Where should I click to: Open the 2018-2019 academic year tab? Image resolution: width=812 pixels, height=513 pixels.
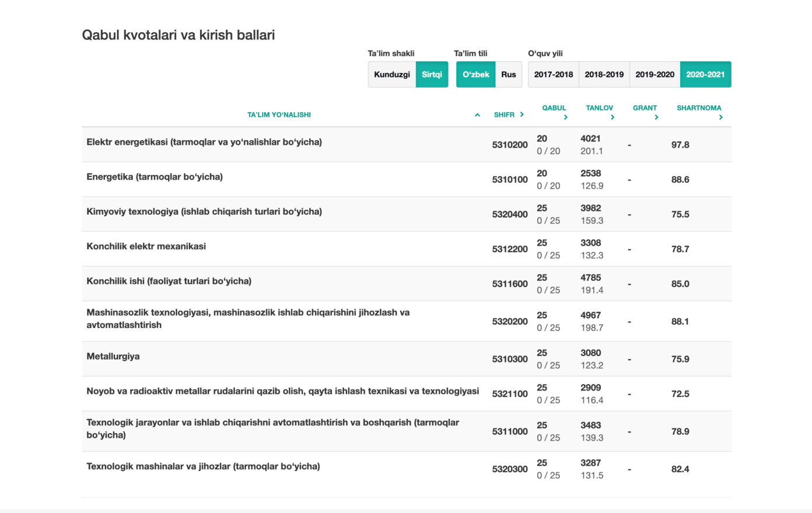[x=604, y=74]
